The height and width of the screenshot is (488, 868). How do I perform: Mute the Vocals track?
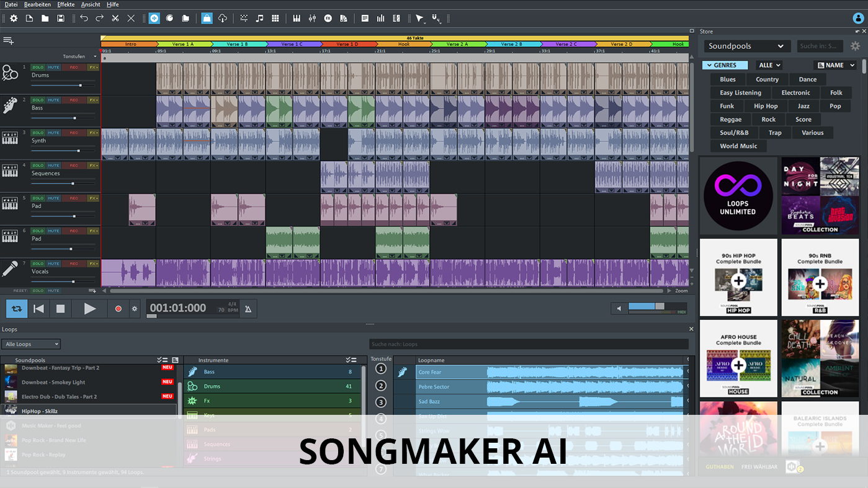53,264
